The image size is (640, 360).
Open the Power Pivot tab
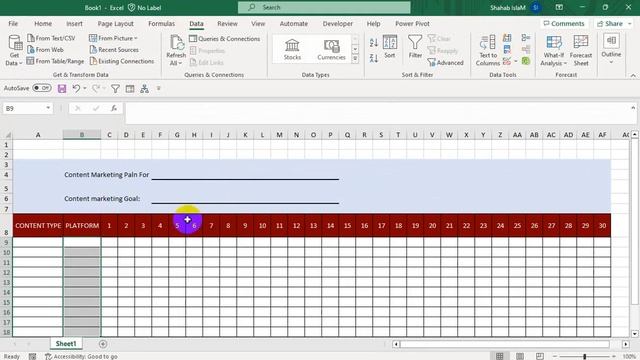412,24
